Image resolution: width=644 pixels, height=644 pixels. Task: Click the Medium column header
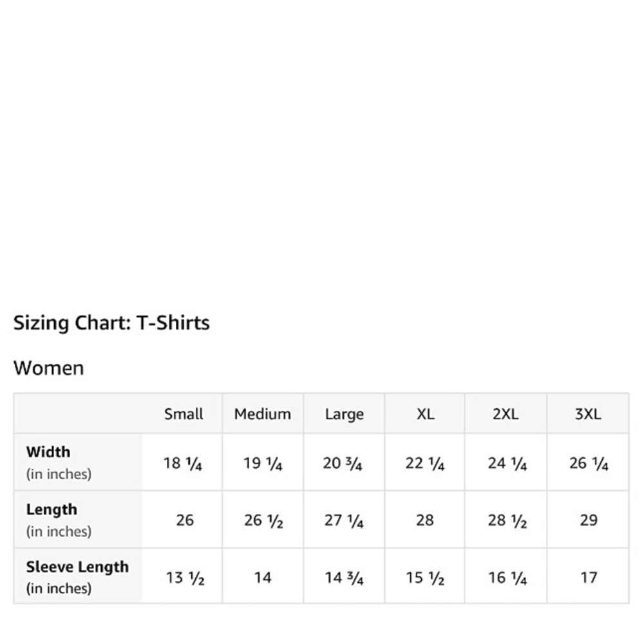(x=263, y=413)
